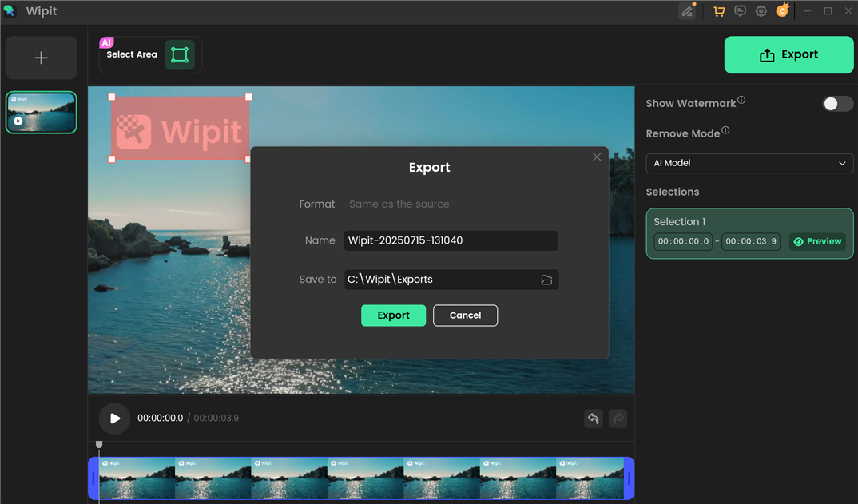Select the AI Select Area tool

(x=180, y=54)
